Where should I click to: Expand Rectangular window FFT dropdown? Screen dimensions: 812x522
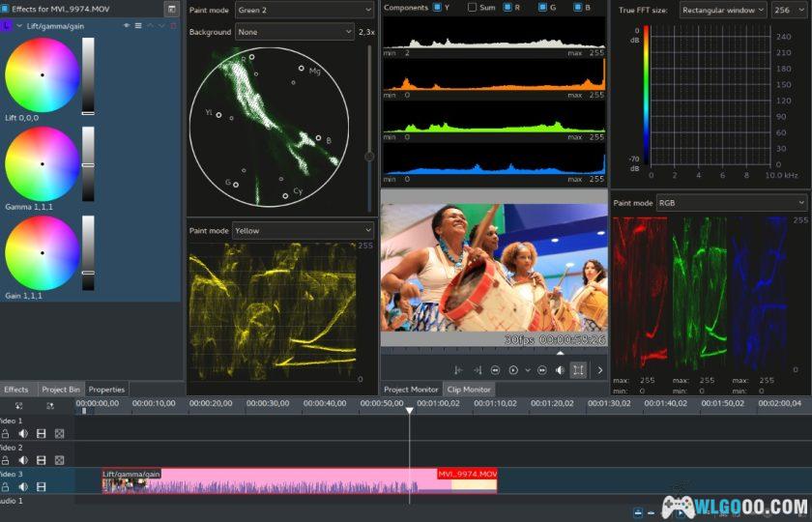(x=721, y=10)
